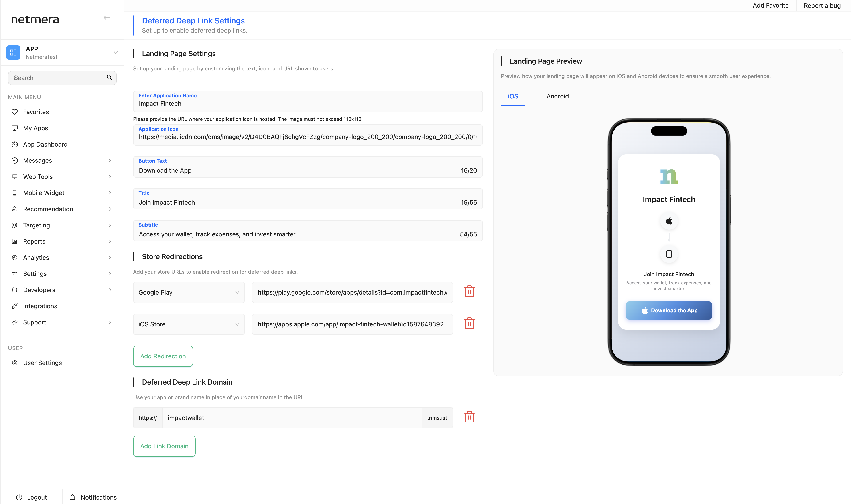Select the iOS preview tab

512,96
